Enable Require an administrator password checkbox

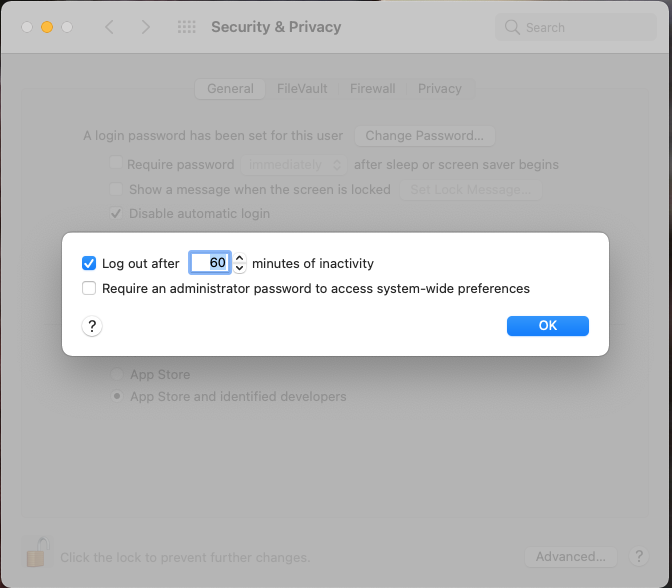[x=89, y=289]
